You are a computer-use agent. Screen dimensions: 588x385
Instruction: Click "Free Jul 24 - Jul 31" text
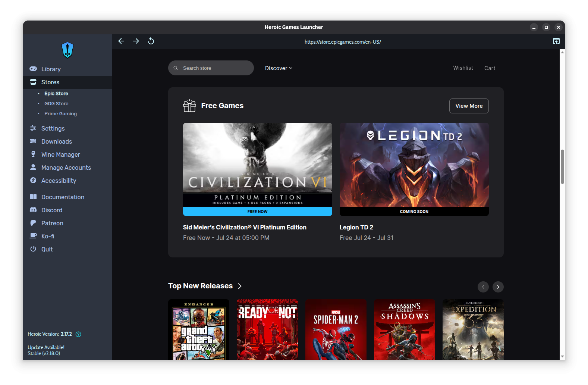367,238
